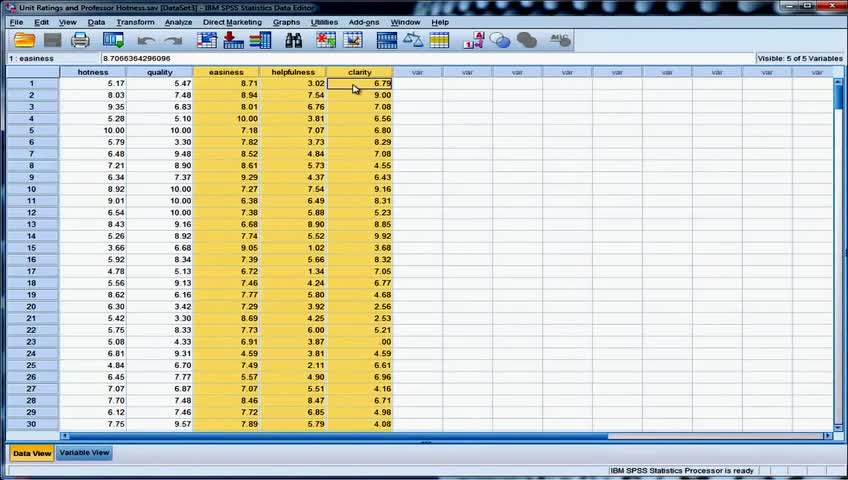848x480 pixels.
Task: Click the Save document icon
Action: point(52,40)
